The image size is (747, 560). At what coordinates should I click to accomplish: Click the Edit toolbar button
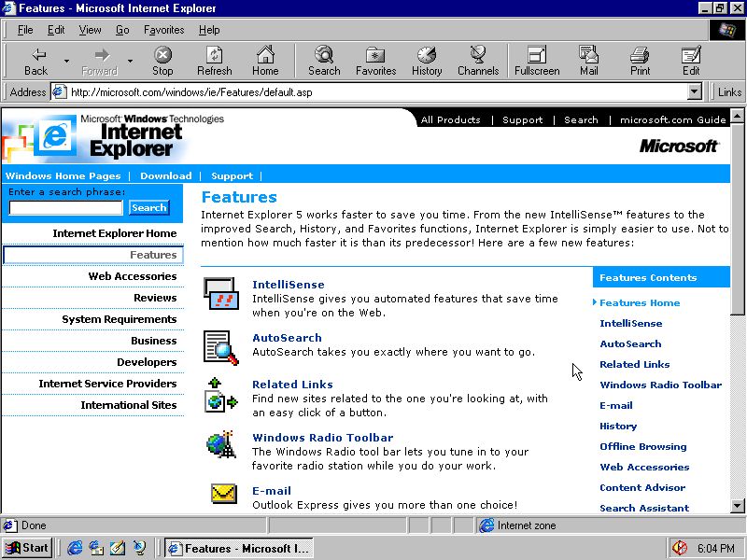[x=691, y=62]
